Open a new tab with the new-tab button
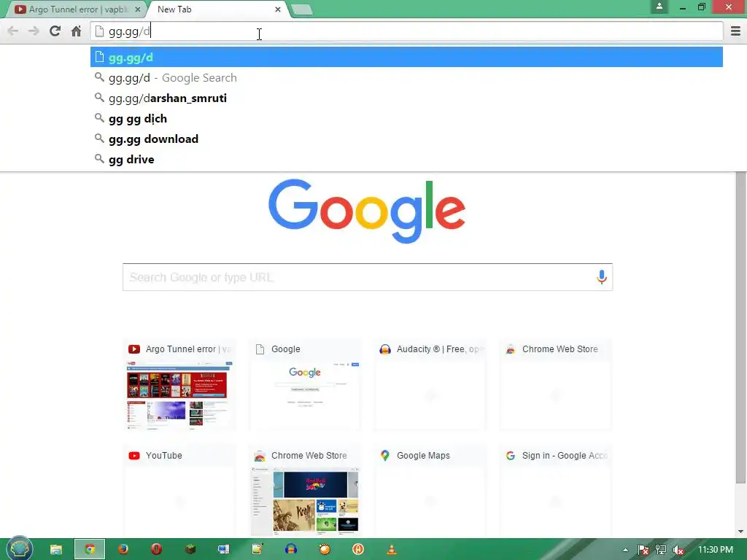This screenshot has width=747, height=560. point(301,9)
